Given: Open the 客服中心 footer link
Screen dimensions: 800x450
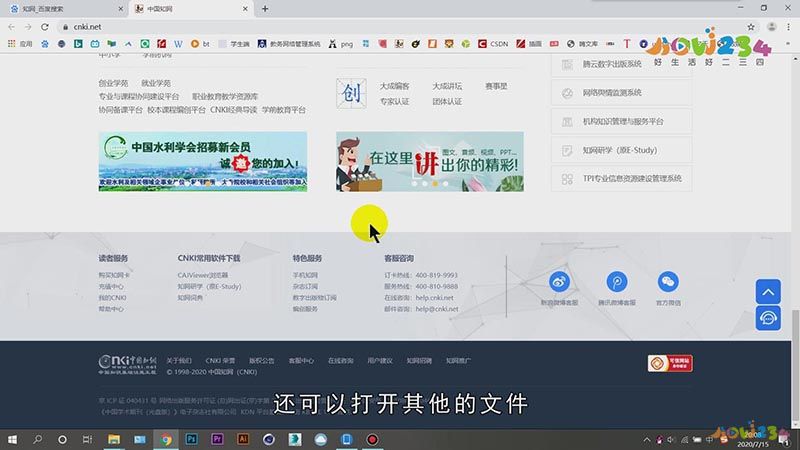Looking at the screenshot, I should click(301, 360).
